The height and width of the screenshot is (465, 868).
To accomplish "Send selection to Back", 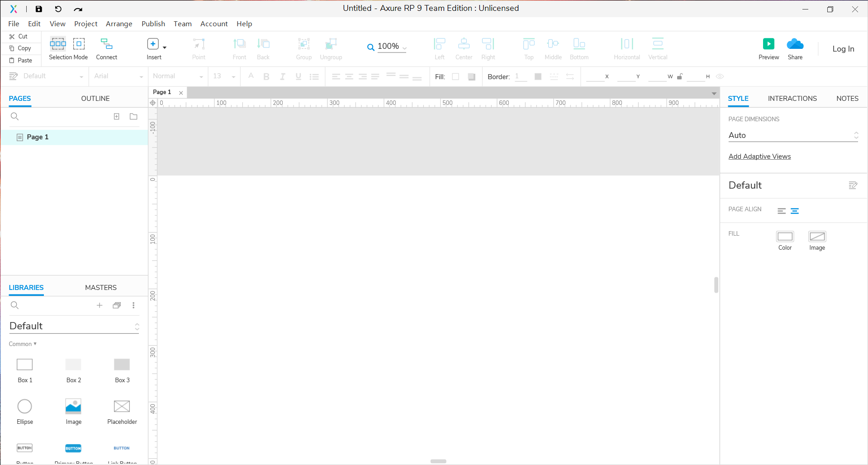I will pos(263,49).
